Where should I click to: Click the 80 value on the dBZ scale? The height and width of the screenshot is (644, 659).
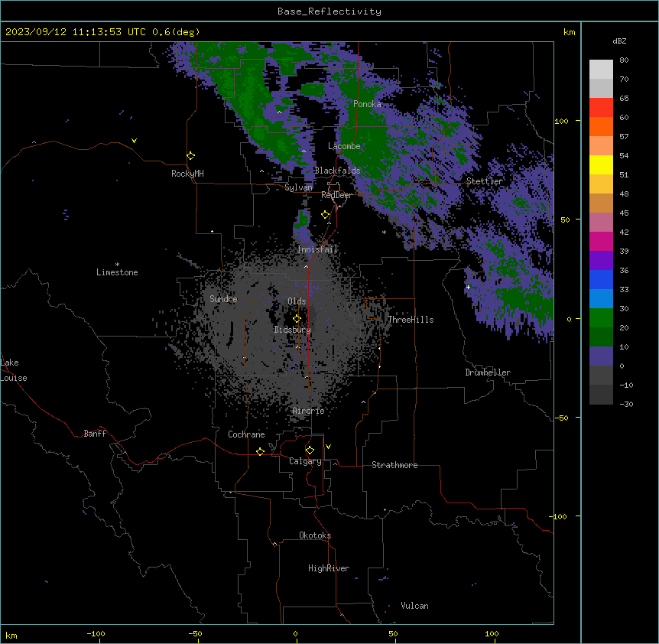tap(624, 60)
